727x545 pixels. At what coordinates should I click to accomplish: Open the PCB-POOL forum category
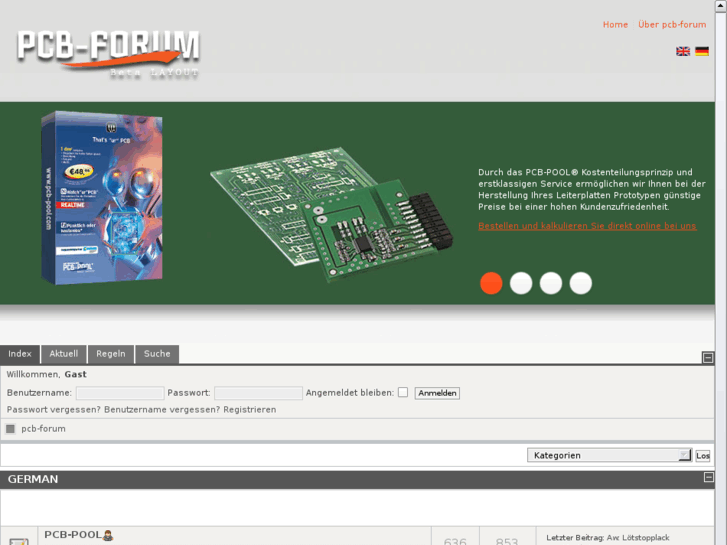click(x=73, y=534)
